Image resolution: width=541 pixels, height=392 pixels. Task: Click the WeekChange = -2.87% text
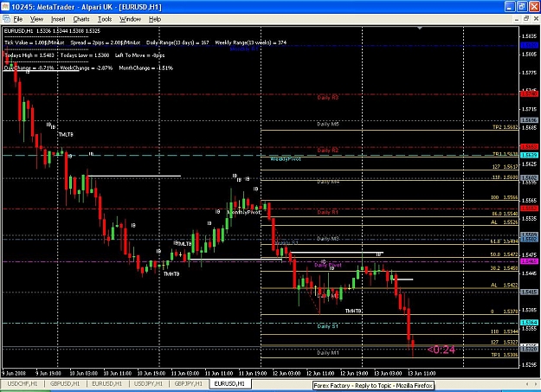tap(87, 68)
